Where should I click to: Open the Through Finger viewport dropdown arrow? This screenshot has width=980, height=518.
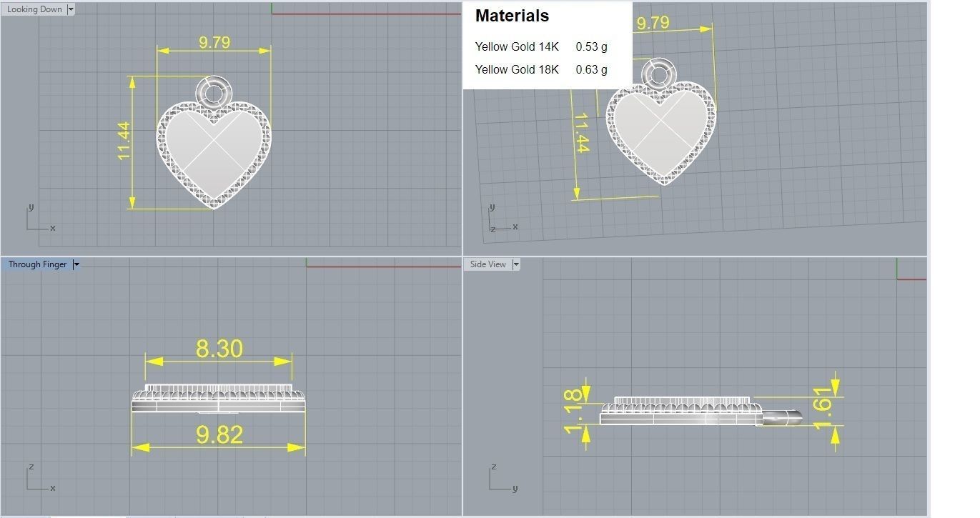click(x=76, y=264)
